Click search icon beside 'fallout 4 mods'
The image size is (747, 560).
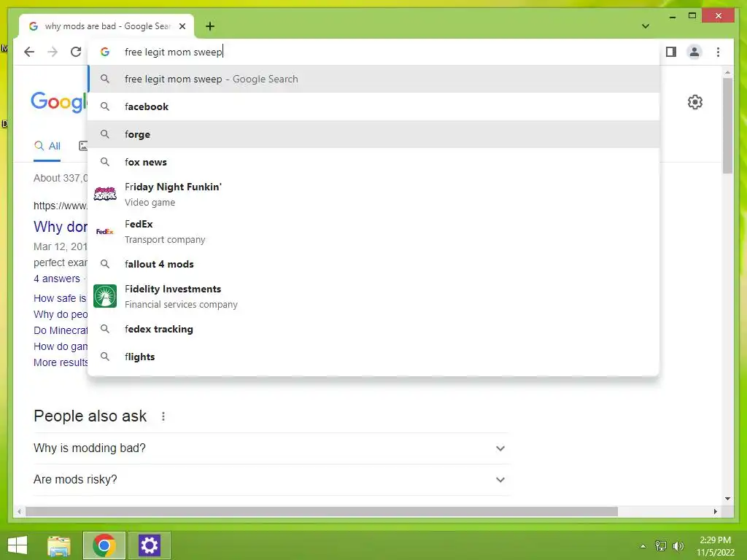(x=105, y=264)
